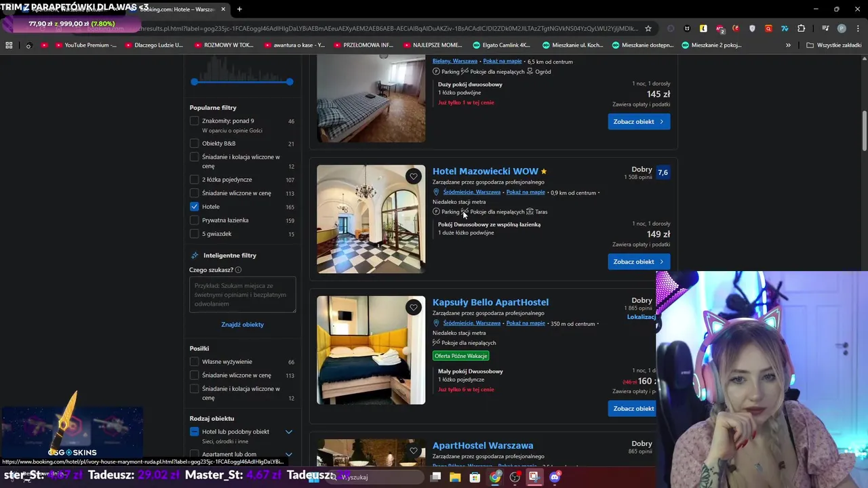Switch to the Booking.com Hotele tab
868x488 pixels.
pos(179,9)
